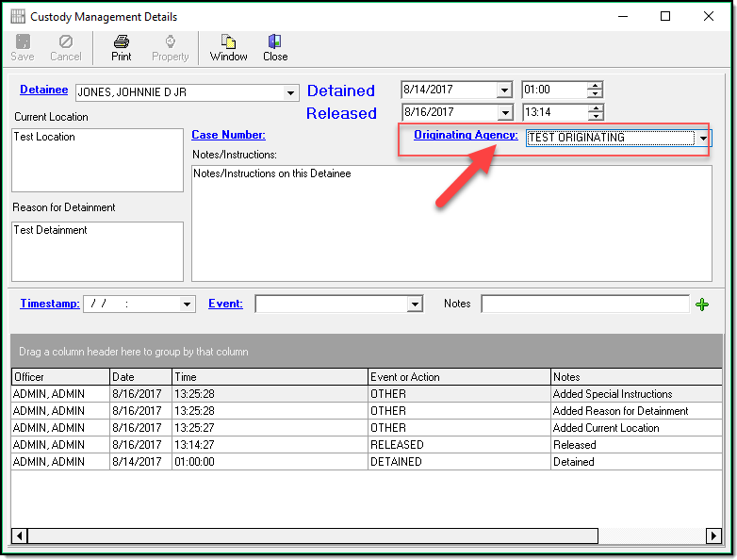Expand the Event dropdown list

tap(415, 305)
